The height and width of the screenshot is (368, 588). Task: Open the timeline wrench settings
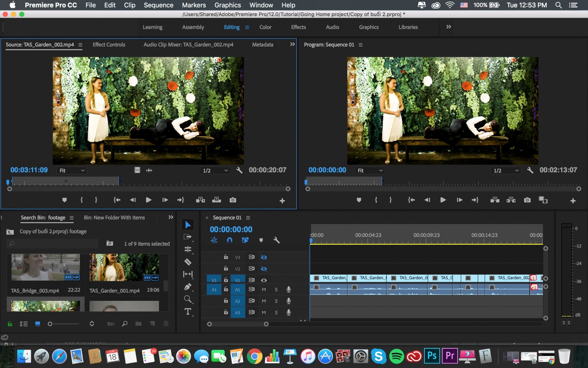pyautogui.click(x=276, y=240)
